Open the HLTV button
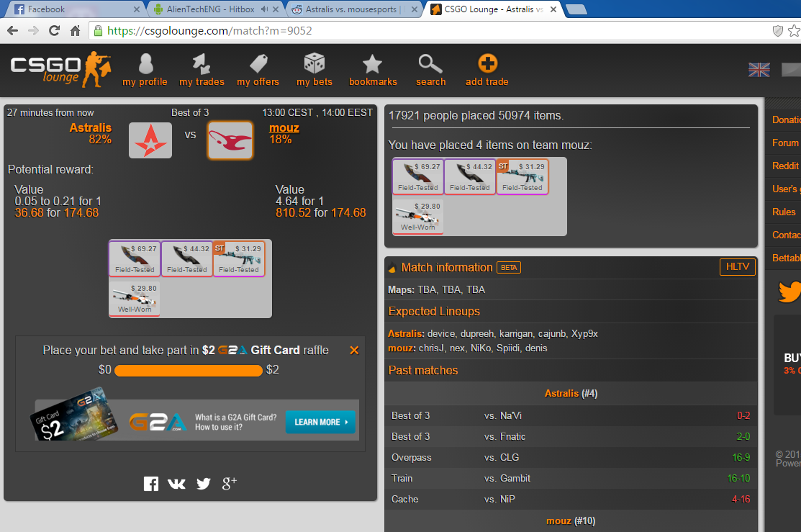 [x=737, y=267]
